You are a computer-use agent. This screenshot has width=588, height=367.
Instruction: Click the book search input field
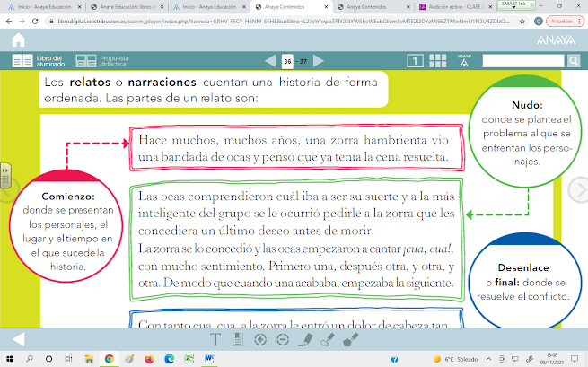[x=523, y=61]
